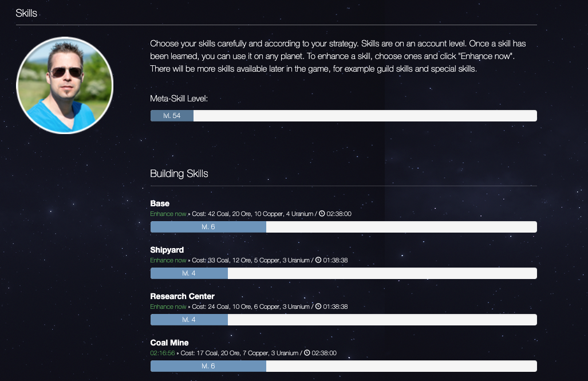Click the Research Center duration clock icon
Image resolution: width=588 pixels, height=381 pixels.
pos(319,307)
